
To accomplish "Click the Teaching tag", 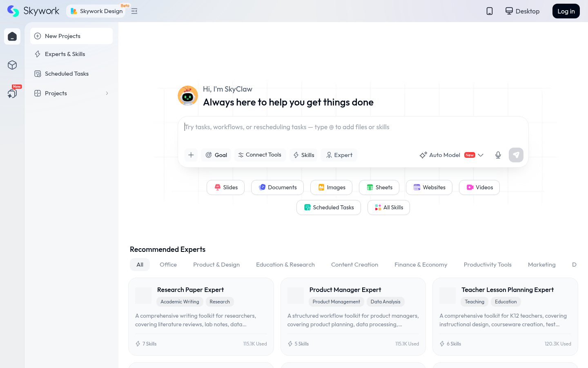I will [x=474, y=302].
